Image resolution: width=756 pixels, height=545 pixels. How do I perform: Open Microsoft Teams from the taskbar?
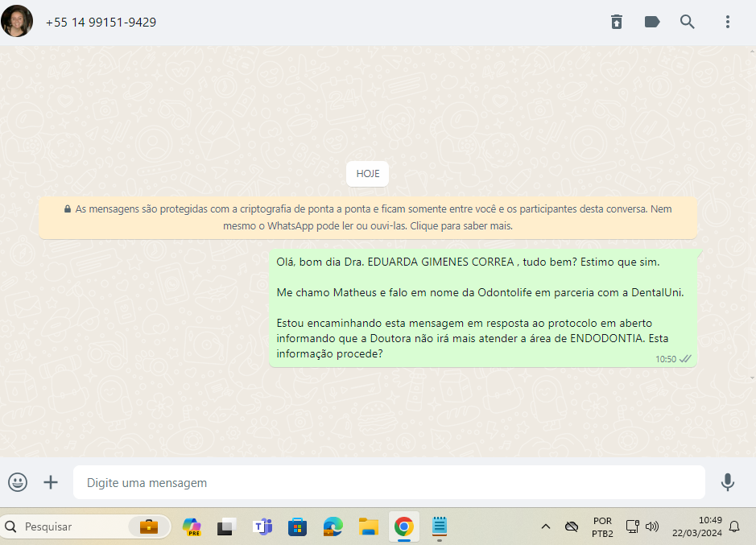click(262, 526)
